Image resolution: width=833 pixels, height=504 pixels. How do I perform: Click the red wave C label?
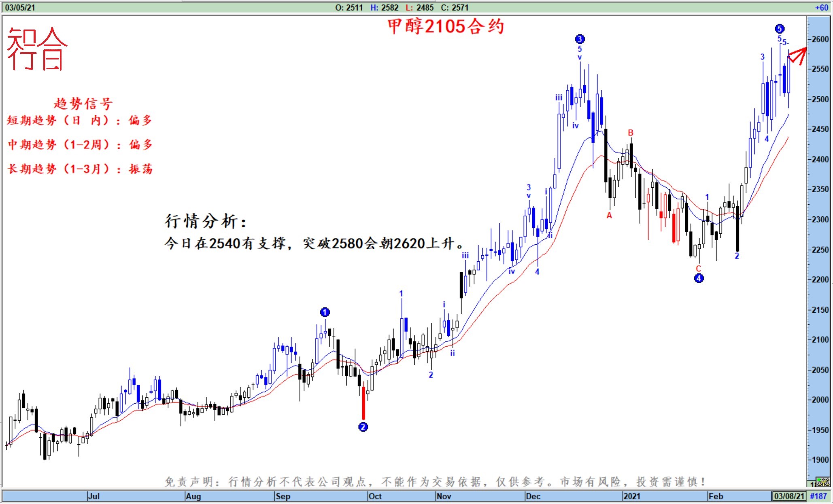[x=698, y=269]
